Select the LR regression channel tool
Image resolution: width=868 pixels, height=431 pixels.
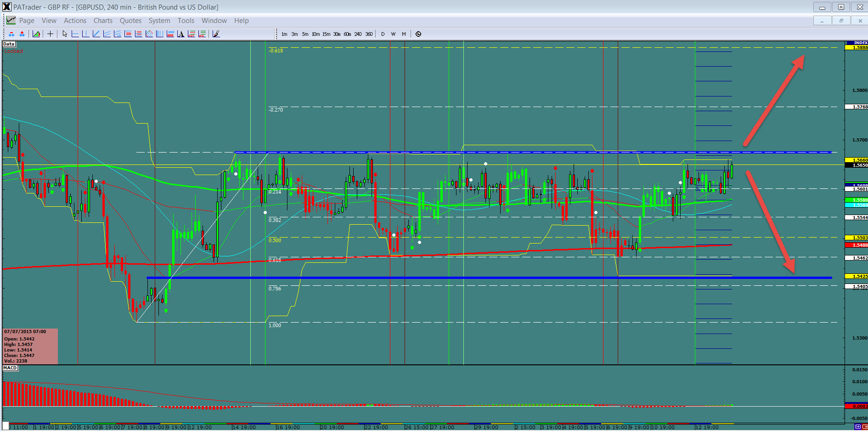(117, 34)
